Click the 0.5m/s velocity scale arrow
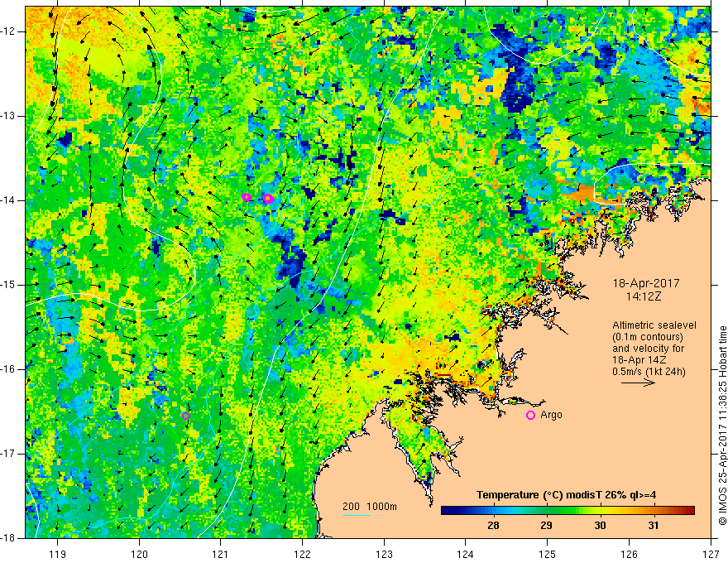728x563 pixels. pyautogui.click(x=638, y=383)
